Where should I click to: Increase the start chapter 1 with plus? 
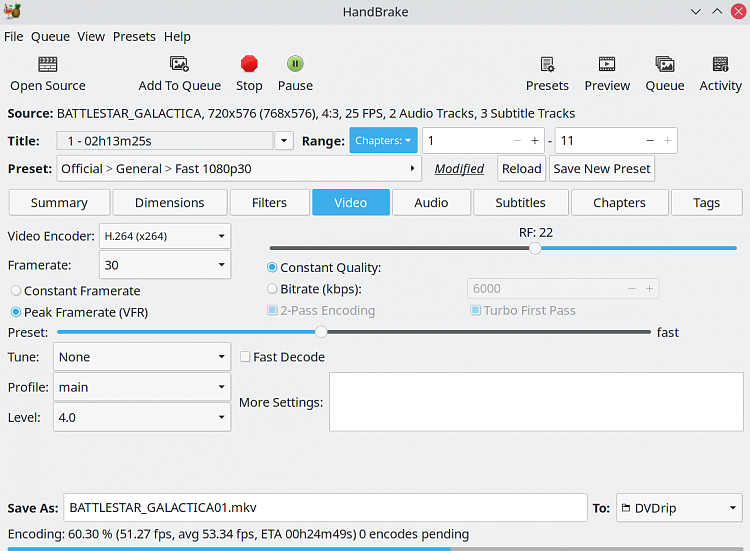[534, 141]
